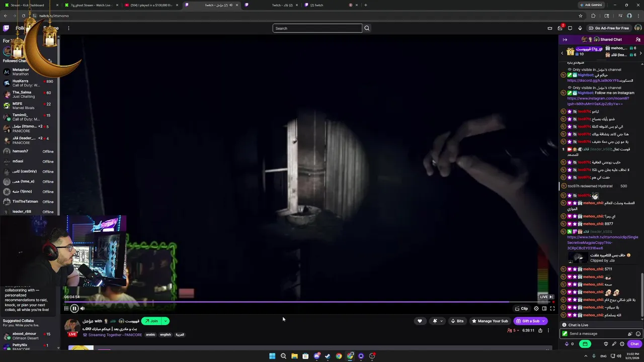644x362 pixels.
Task: Seek along the stream progress bar
Action: [308, 302]
